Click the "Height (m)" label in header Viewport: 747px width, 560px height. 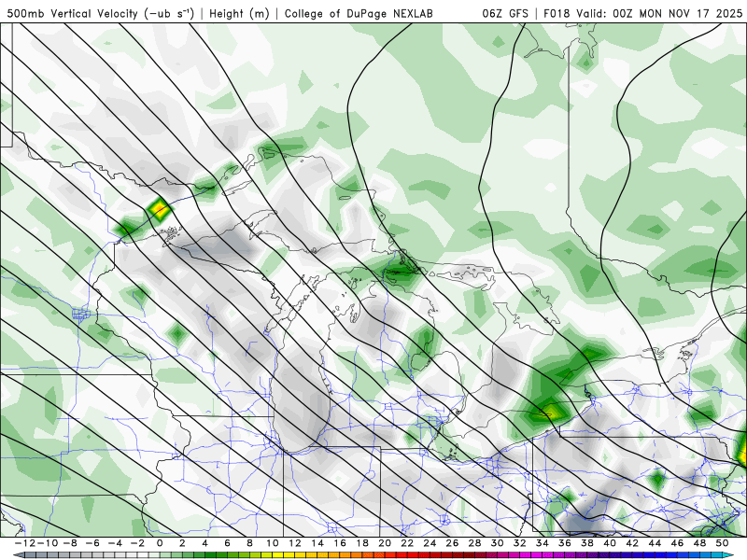coord(239,13)
